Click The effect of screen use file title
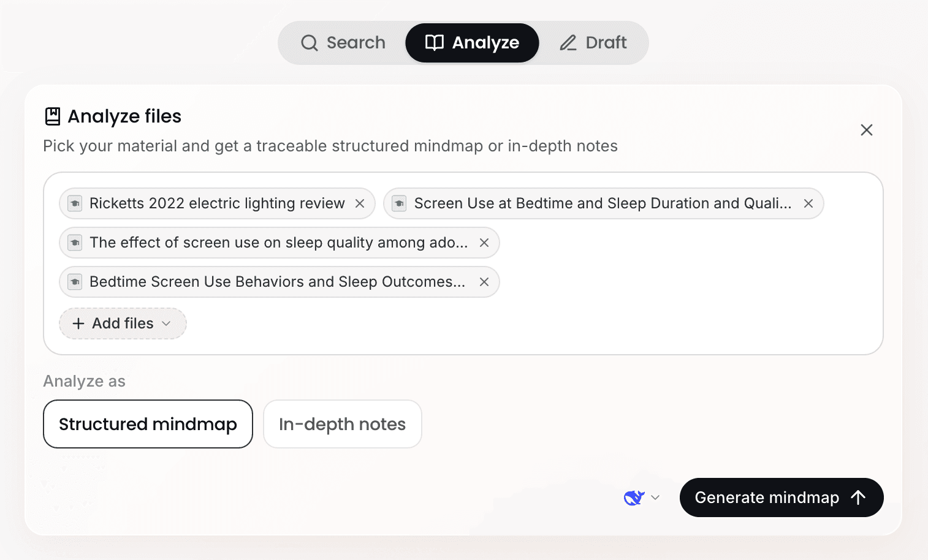This screenshot has height=560, width=928. coord(278,243)
